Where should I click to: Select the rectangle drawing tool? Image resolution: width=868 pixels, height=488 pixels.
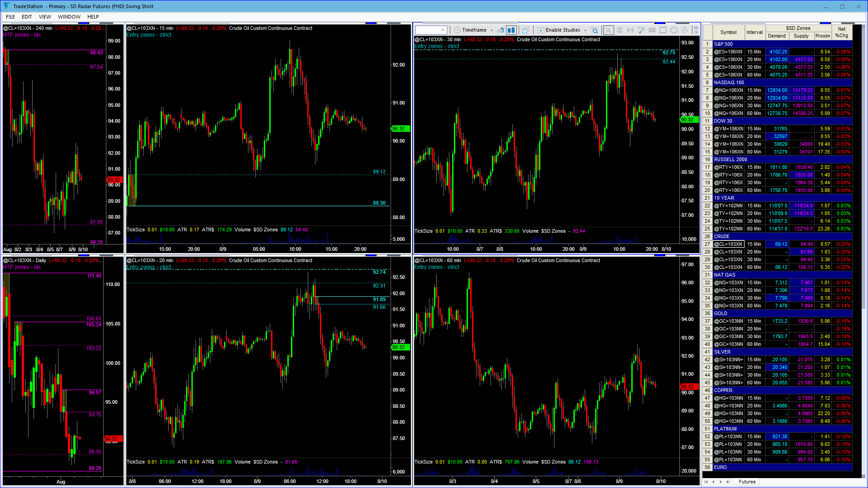pos(663,30)
